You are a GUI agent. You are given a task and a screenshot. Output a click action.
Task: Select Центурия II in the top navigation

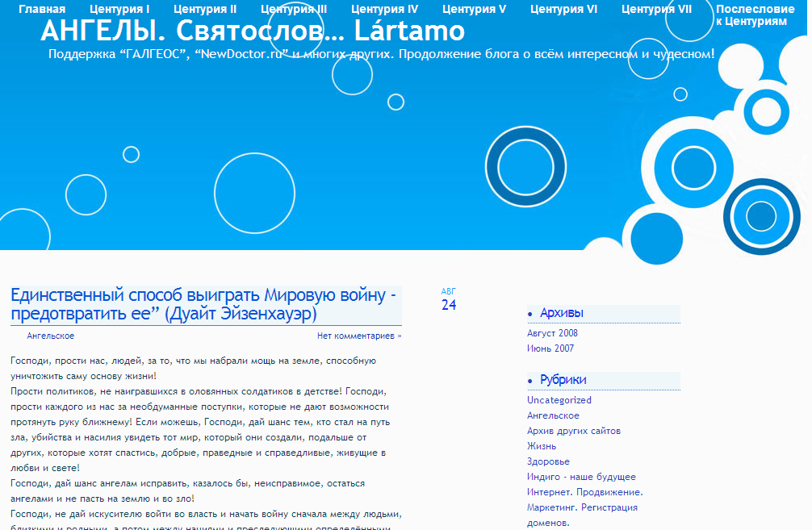205,10
